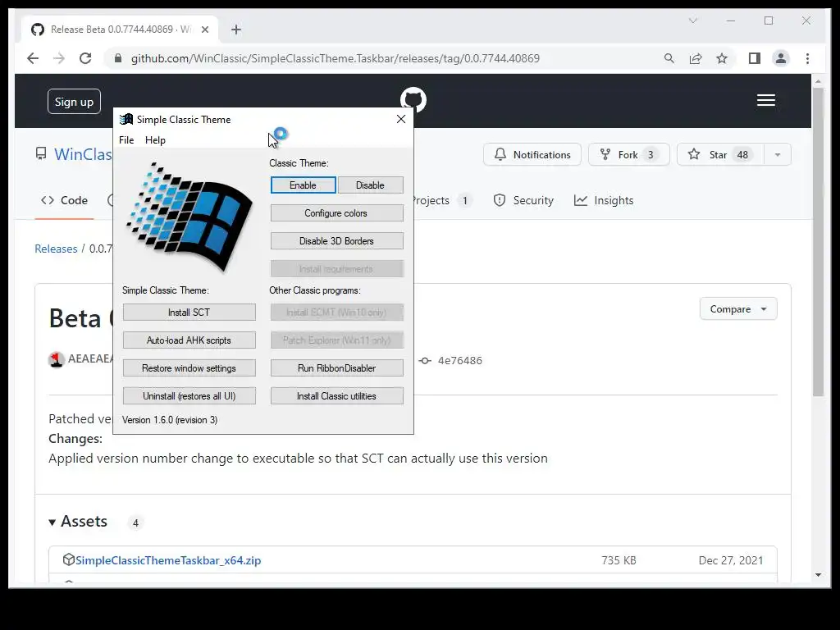Image resolution: width=840 pixels, height=630 pixels.
Task: Click the Star repository button
Action: [720, 154]
